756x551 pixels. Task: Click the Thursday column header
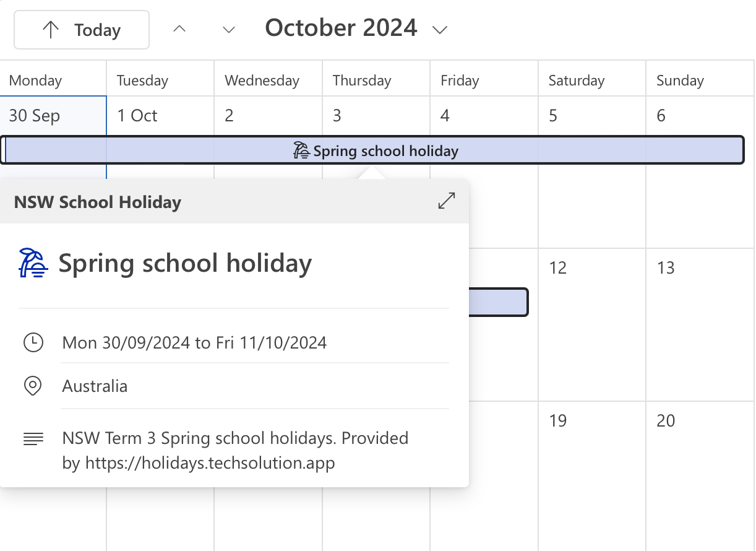tap(362, 80)
